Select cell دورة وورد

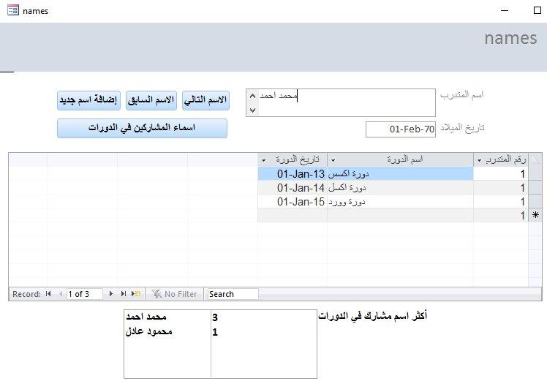(x=400, y=202)
